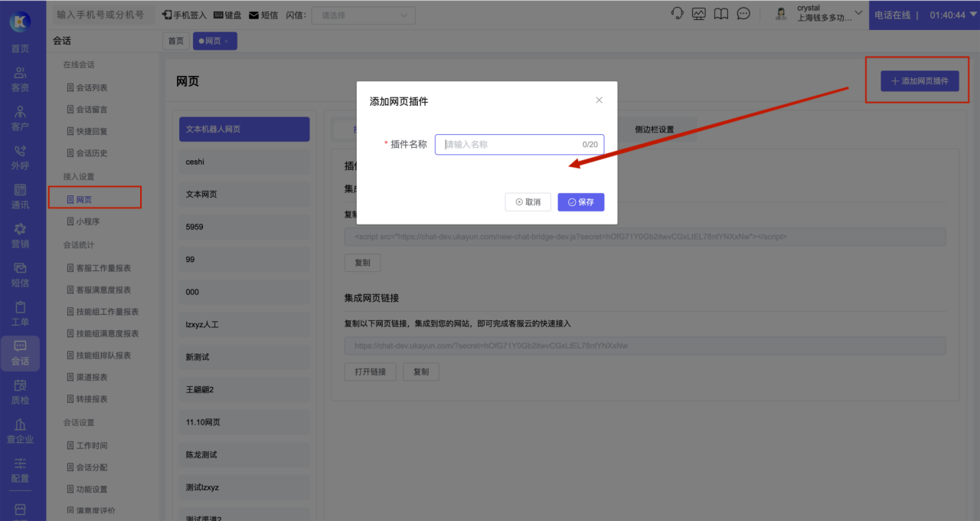Open the monitor chart icon in the top bar
Screen dimensions: 980x521
(699, 14)
